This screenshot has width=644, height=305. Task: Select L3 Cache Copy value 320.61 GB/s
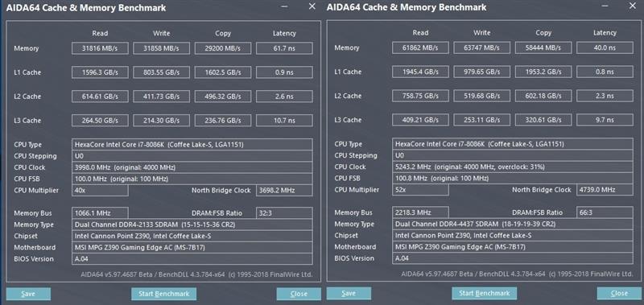coord(543,120)
